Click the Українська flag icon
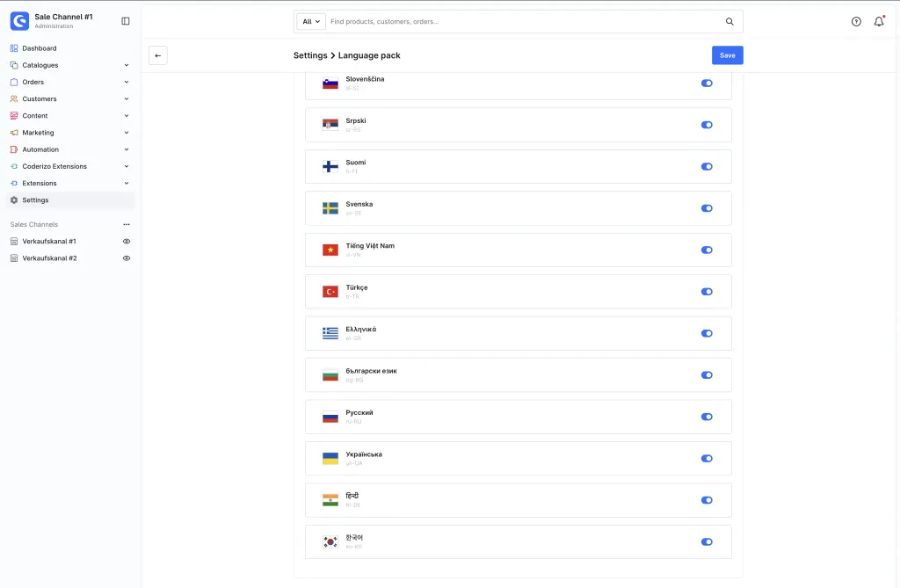This screenshot has width=900, height=588. (330, 458)
